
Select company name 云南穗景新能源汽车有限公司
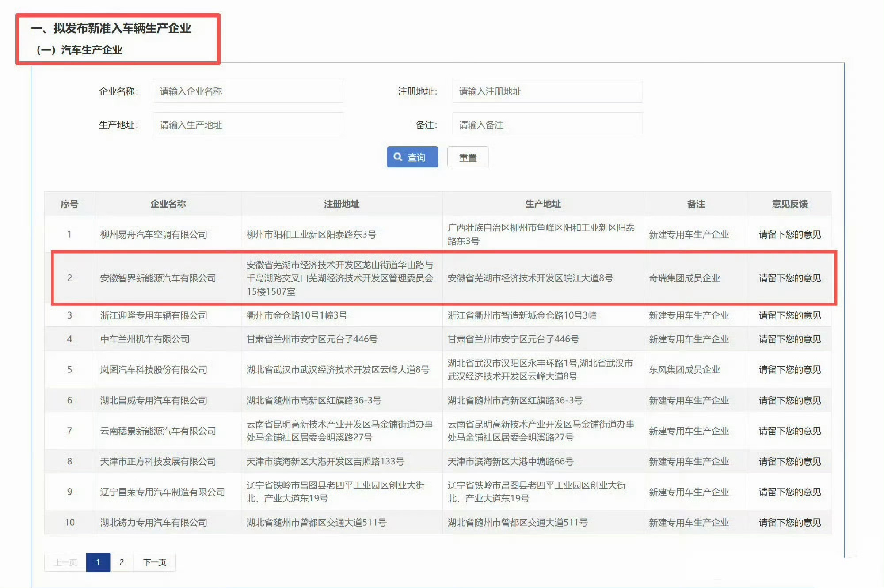pos(158,431)
